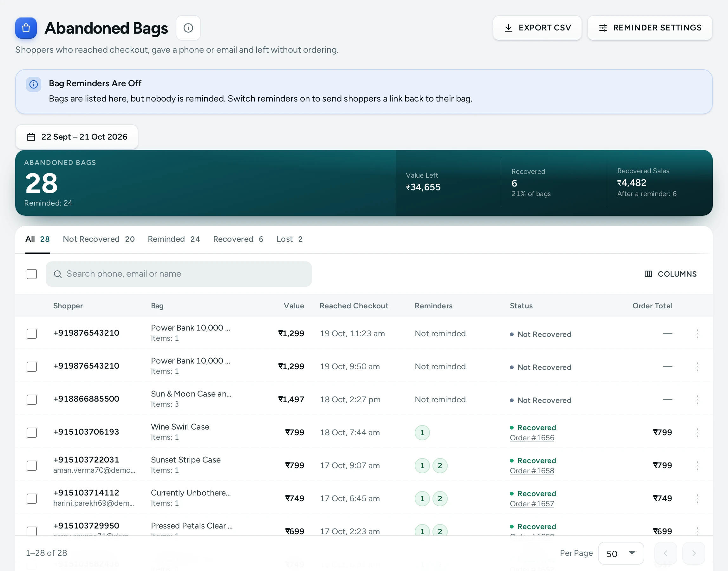Open row menu for Currently Unbothered bag
This screenshot has width=728, height=571.
[x=697, y=498]
